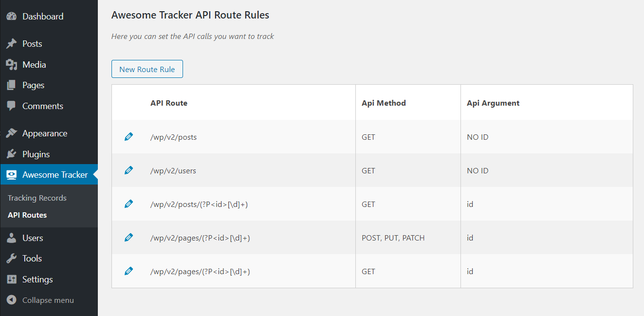This screenshot has width=644, height=316.
Task: Open the Appearance menu
Action: pyautogui.click(x=45, y=133)
